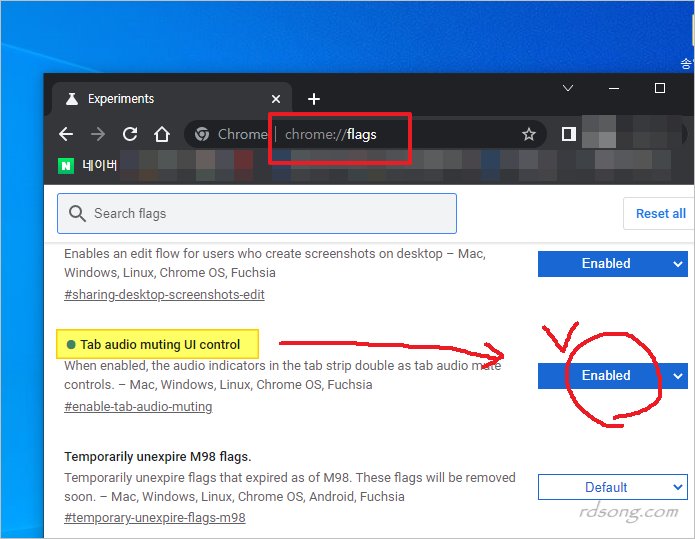Click the forward navigation arrow
695x539 pixels.
click(x=98, y=134)
